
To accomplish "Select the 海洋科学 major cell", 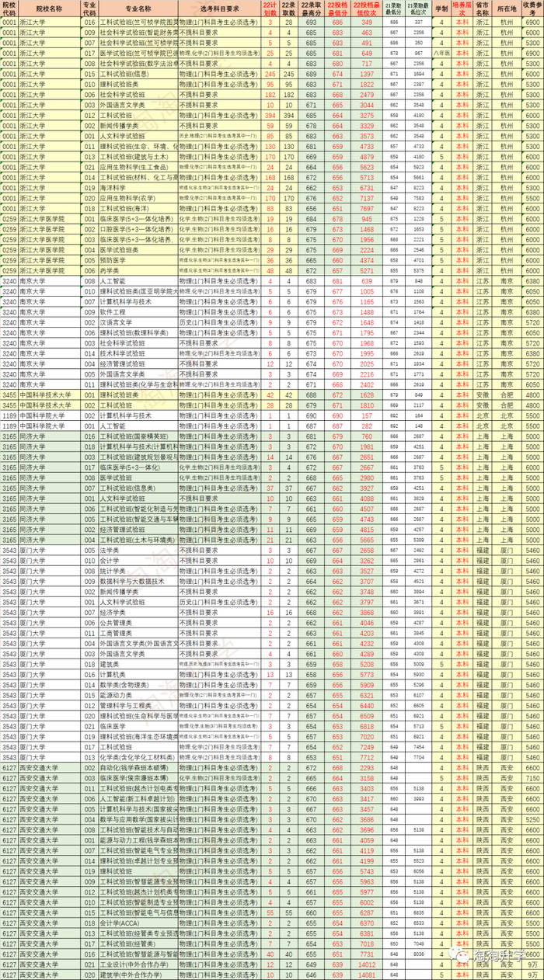I will tap(138, 187).
